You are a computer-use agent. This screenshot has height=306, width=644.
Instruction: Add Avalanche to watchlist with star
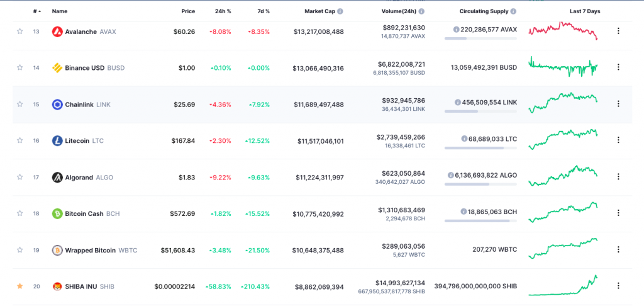pos(19,31)
